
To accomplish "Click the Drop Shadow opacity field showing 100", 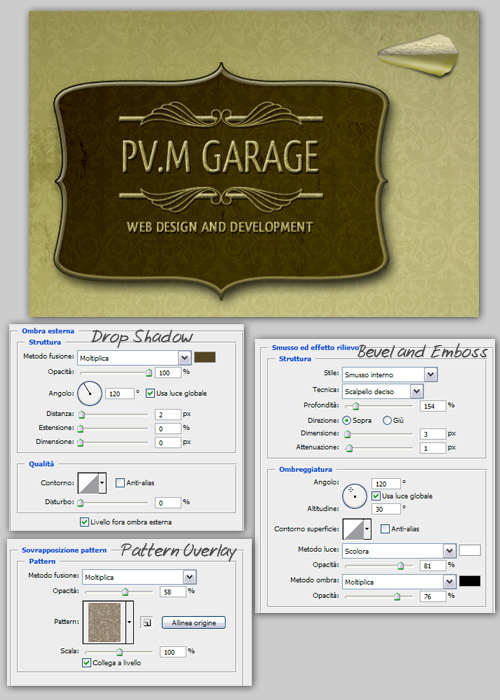I will (168, 372).
